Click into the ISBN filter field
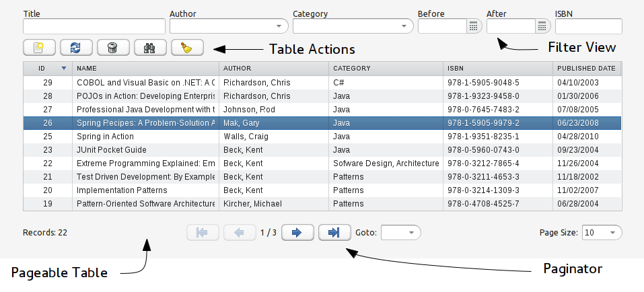The height and width of the screenshot is (292, 644). [589, 26]
